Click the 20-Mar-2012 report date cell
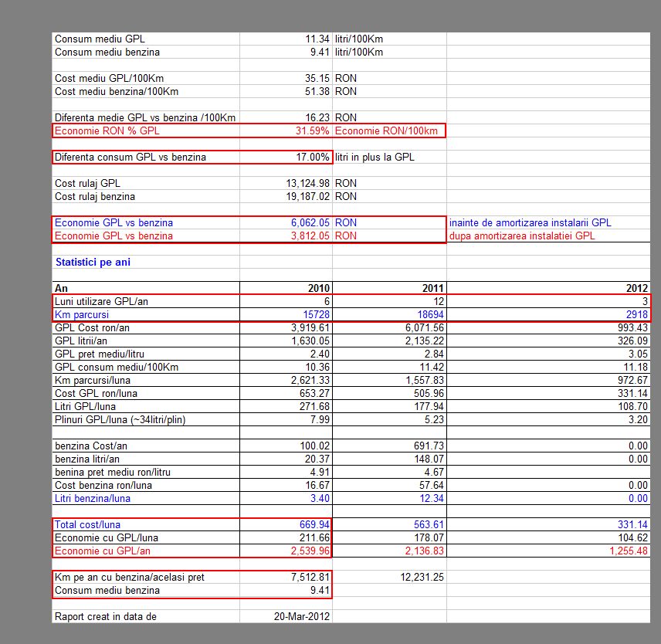 [304, 616]
